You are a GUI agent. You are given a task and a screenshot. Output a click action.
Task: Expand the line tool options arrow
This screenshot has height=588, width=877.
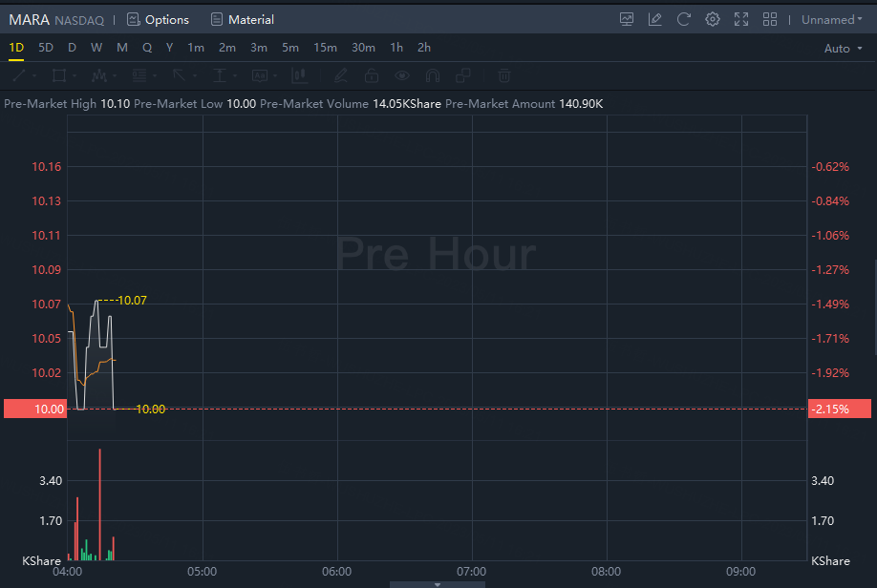click(x=34, y=76)
